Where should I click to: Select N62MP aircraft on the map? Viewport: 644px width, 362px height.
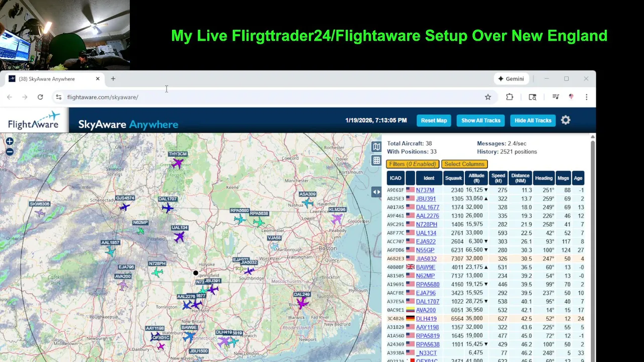point(140,231)
